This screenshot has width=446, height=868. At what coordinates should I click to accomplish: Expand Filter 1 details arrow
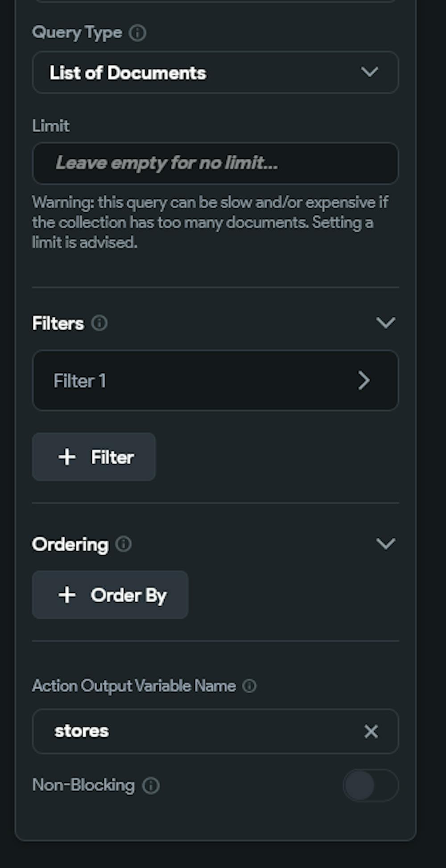pyautogui.click(x=364, y=381)
